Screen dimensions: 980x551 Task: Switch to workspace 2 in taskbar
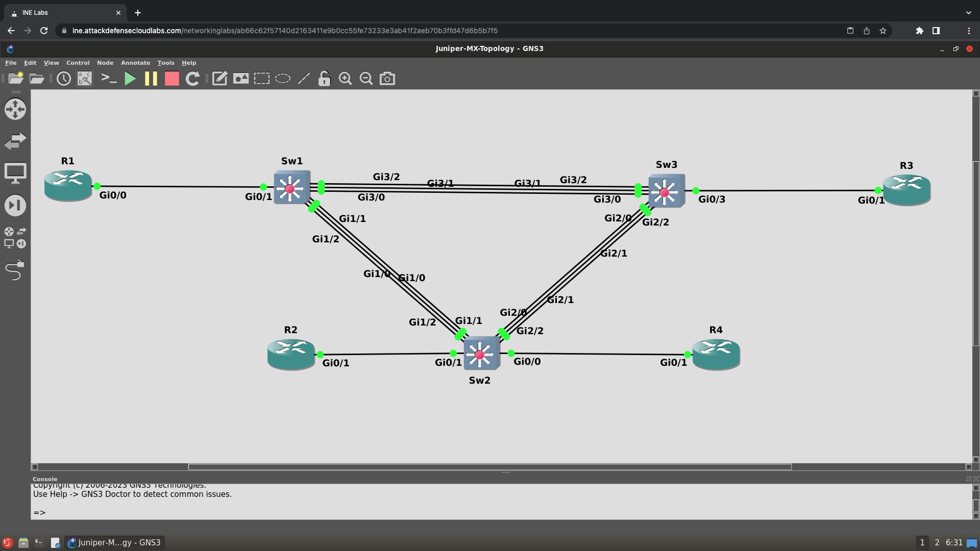tap(937, 543)
